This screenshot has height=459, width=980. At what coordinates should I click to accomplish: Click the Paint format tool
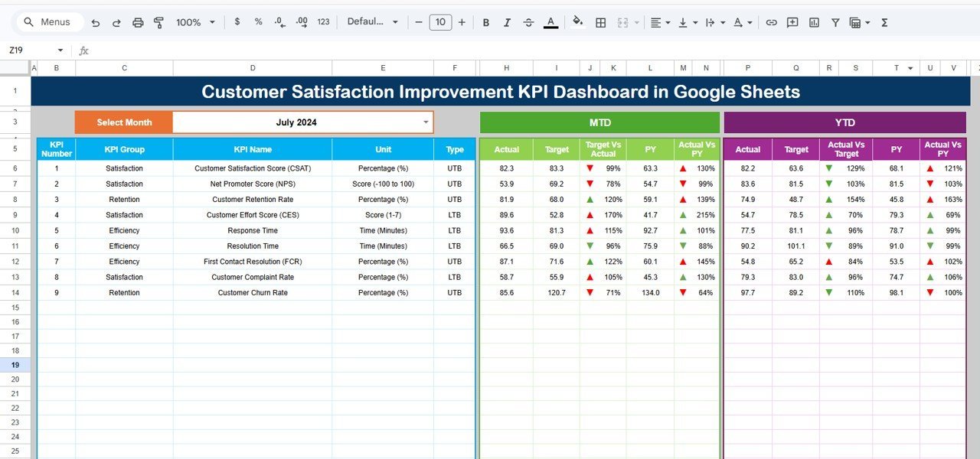pos(158,22)
